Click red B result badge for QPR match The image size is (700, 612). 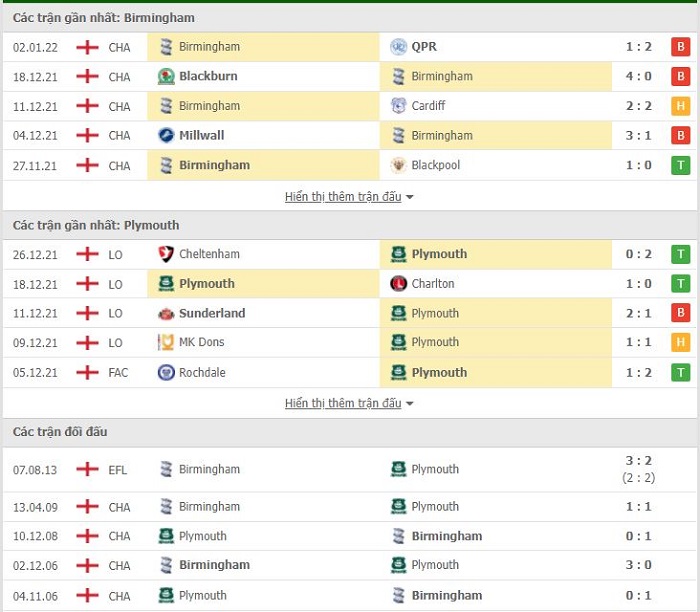click(681, 47)
